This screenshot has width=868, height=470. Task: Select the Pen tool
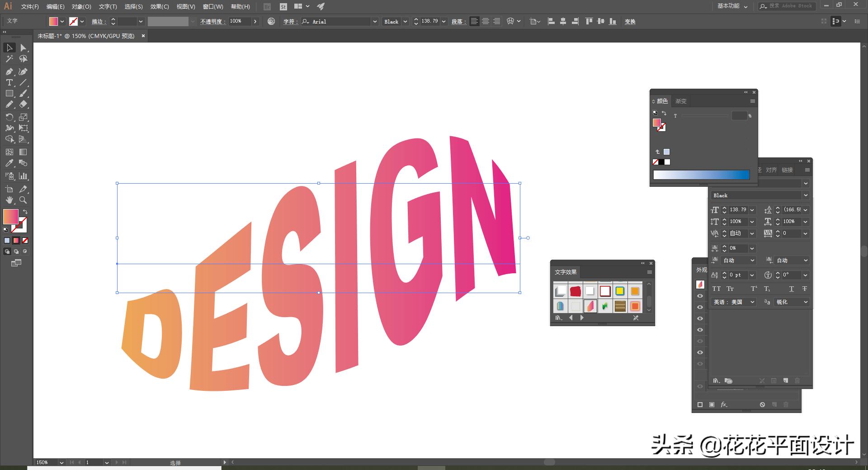click(x=9, y=71)
